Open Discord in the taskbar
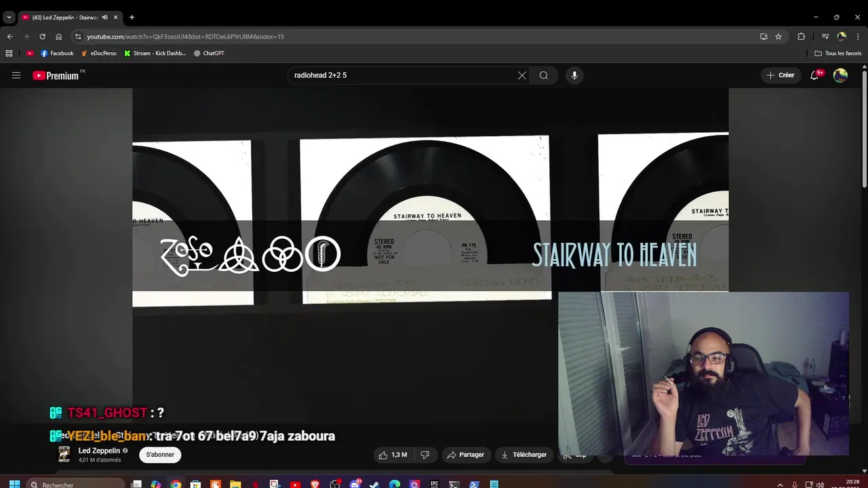Viewport: 868px width, 488px height. pos(355,484)
